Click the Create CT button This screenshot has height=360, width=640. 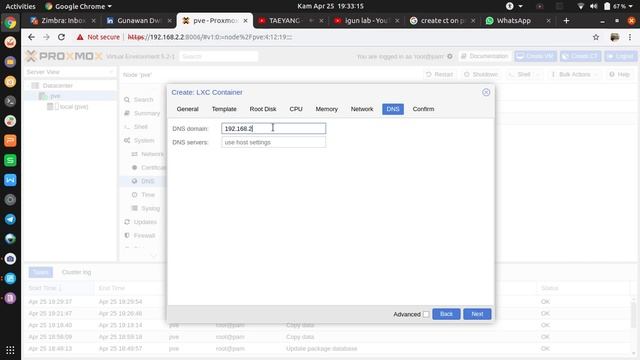[x=580, y=56]
